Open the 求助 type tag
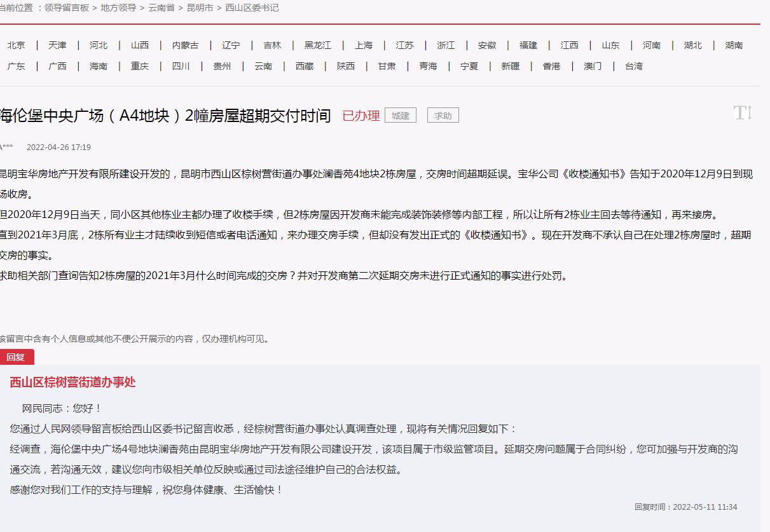This screenshot has width=770, height=532. (x=443, y=116)
